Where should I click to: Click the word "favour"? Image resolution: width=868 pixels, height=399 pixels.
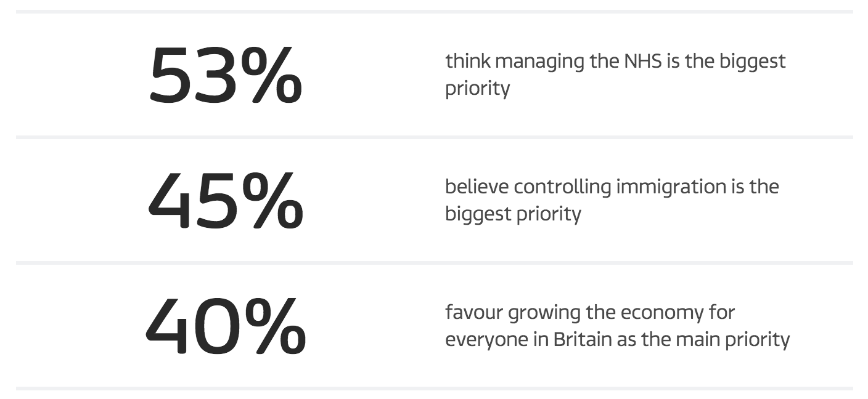pos(473,313)
